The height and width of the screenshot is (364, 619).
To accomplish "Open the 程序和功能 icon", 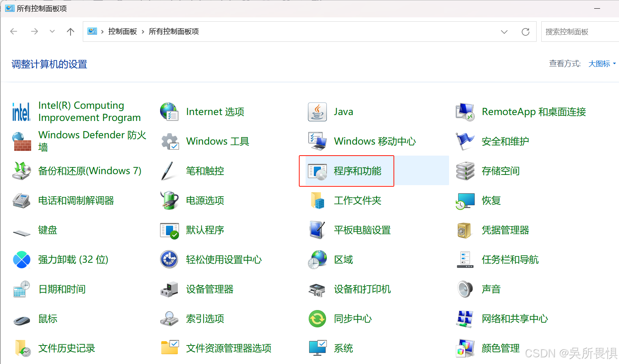I will pyautogui.click(x=317, y=171).
